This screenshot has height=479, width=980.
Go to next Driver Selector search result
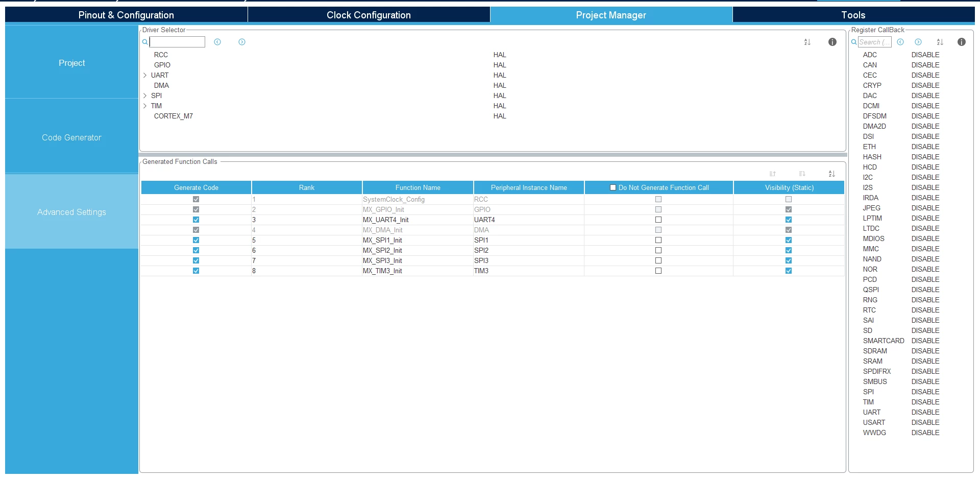click(242, 42)
